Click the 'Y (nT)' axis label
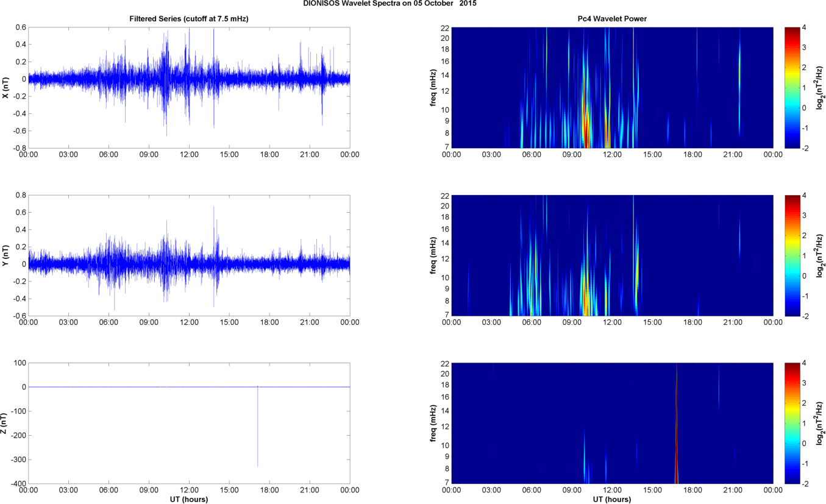Image resolution: width=826 pixels, height=504 pixels. [x=5, y=255]
